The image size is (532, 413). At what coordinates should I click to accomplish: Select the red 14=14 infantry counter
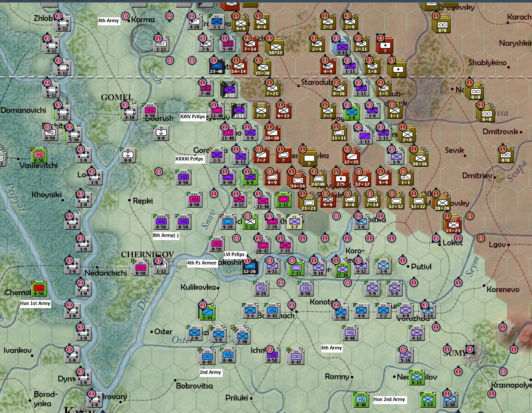click(239, 67)
